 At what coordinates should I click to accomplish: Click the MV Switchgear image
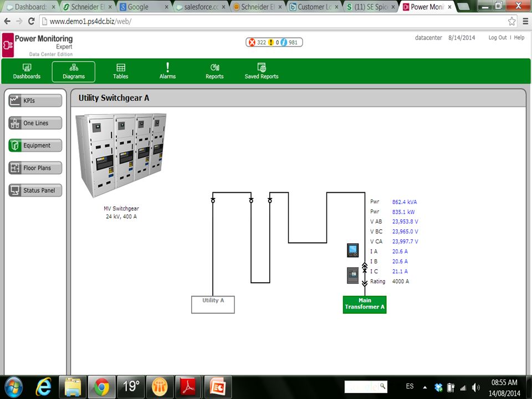pos(121,155)
